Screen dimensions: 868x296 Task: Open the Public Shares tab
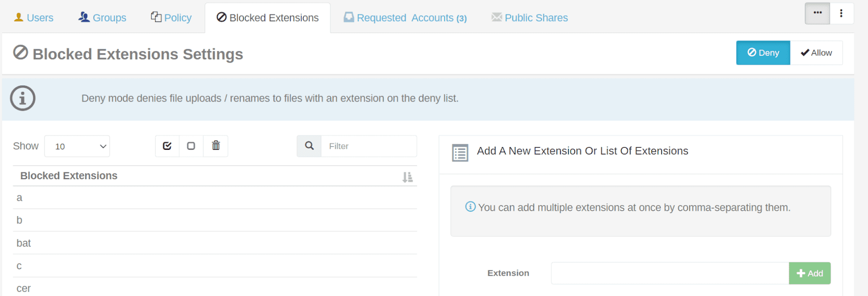[x=529, y=18]
